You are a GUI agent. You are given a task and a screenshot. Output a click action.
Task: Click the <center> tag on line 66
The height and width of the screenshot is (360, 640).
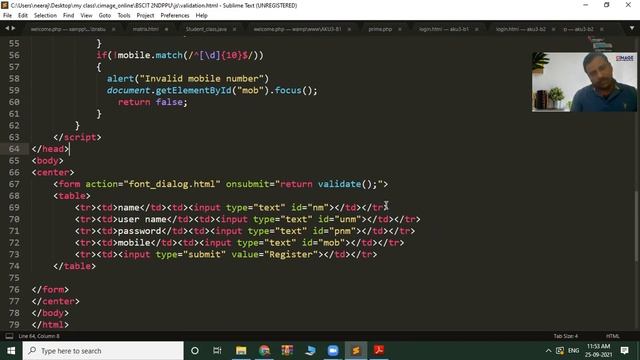[53, 172]
